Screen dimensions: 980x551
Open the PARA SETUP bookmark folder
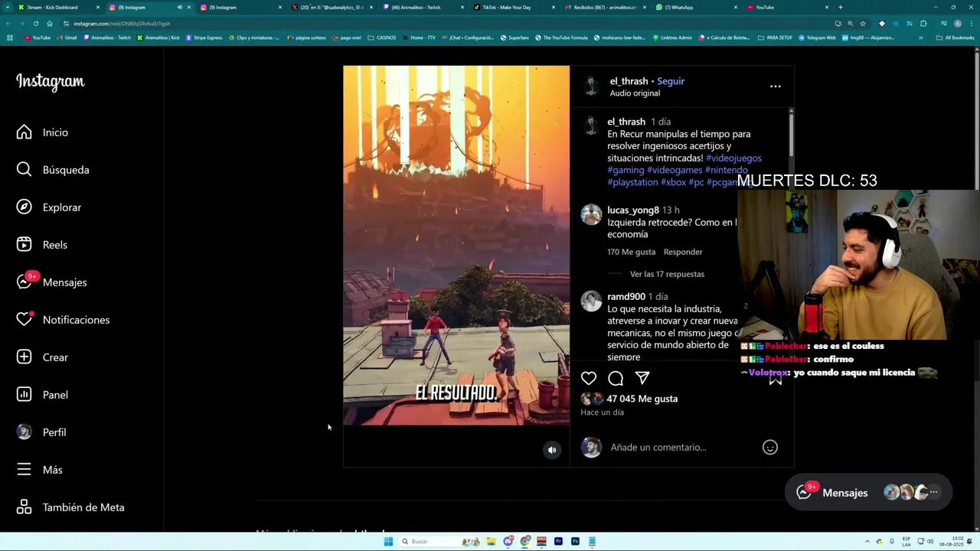775,37
